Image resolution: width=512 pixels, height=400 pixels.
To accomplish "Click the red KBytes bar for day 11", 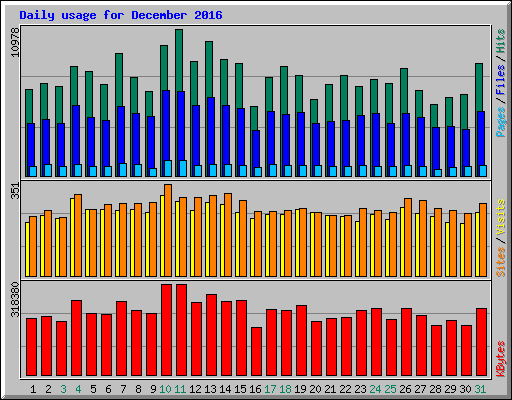I will tap(181, 330).
